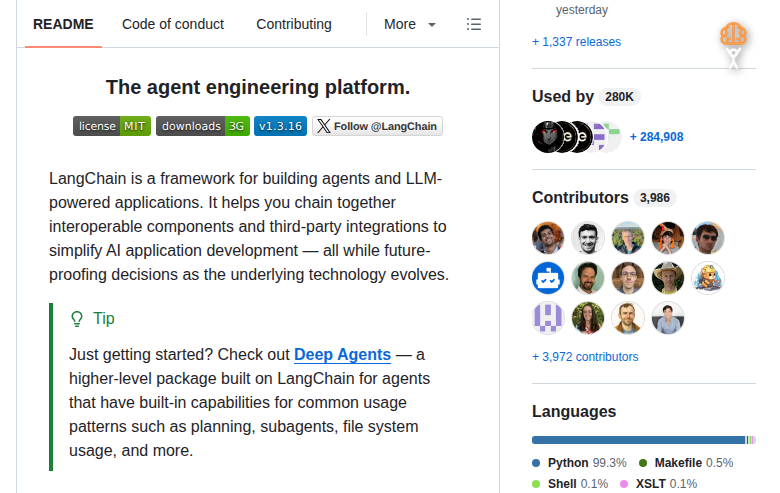
Task: Open the blue robot bot contributor avatar
Action: coord(548,278)
